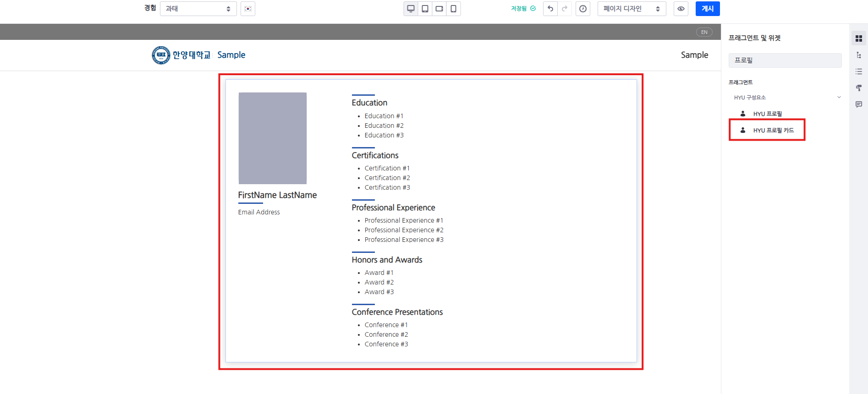Viewport: 868px width, 394px height.
Task: Click the Korean flag language icon
Action: coord(248,9)
